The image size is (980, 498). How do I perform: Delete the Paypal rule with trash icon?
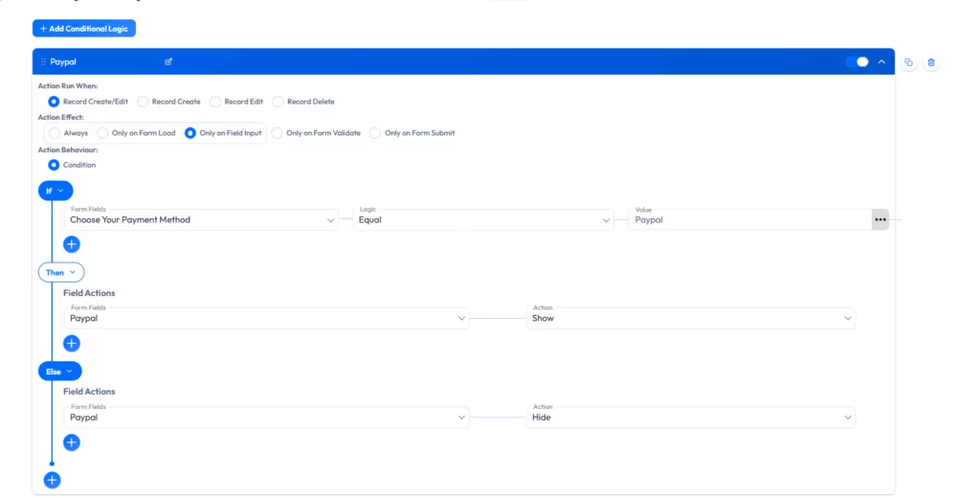[x=931, y=62]
